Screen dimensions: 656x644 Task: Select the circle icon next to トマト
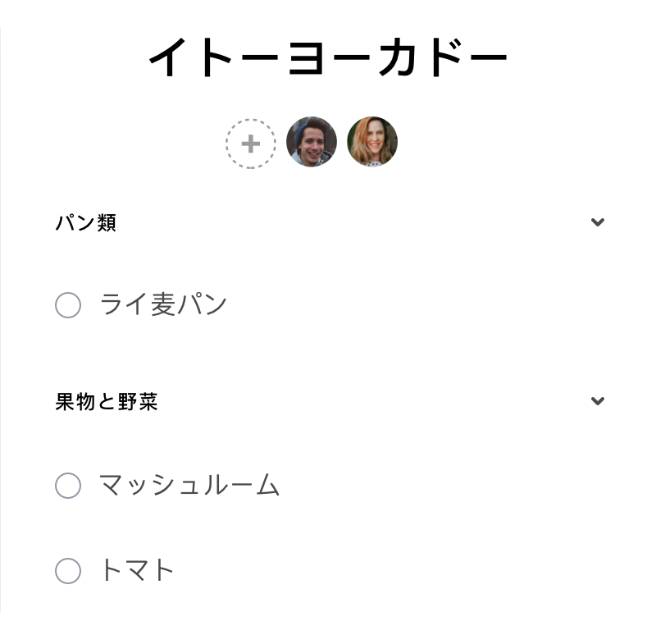point(68,571)
